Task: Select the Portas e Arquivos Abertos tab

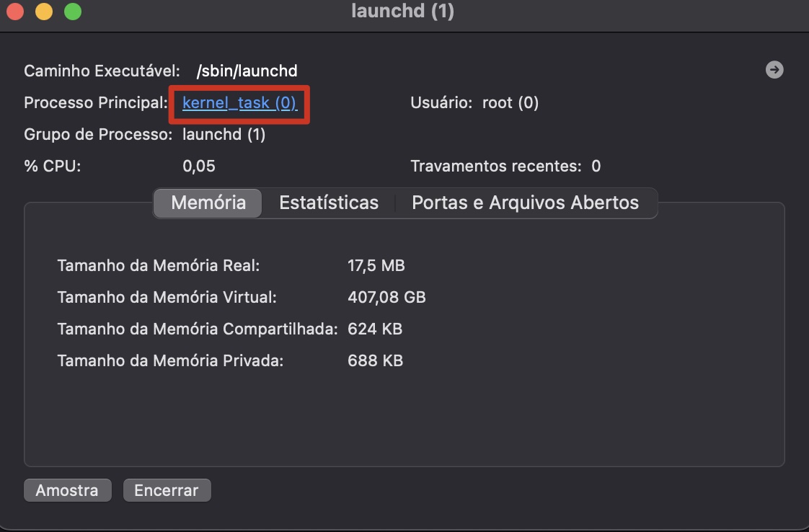Action: (525, 203)
